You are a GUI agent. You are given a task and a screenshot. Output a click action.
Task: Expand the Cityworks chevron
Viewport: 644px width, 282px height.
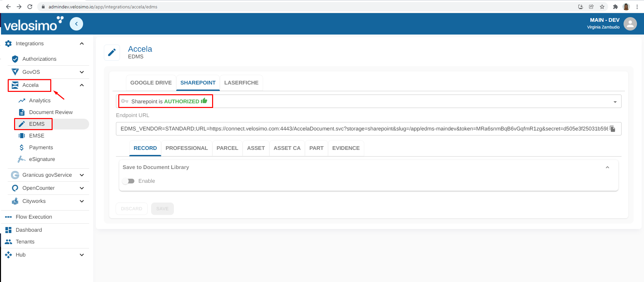(x=82, y=201)
